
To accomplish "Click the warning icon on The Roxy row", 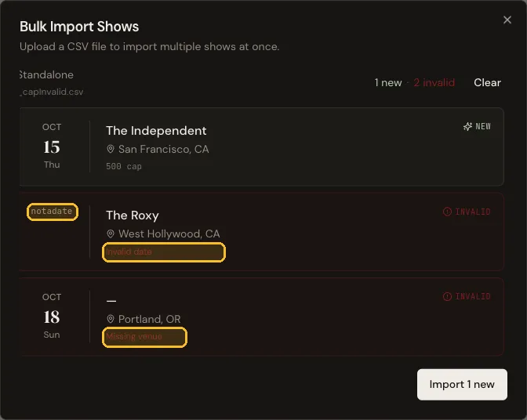I will 447,212.
